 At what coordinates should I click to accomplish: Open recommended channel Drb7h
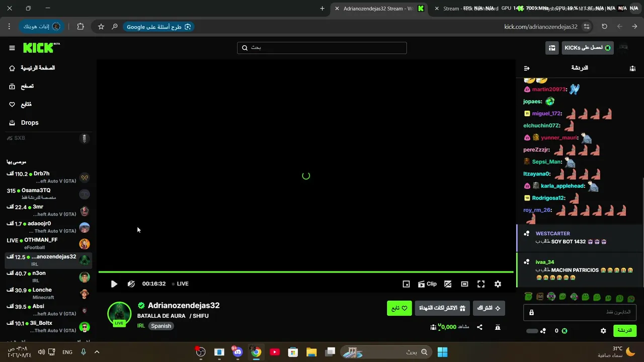tap(48, 177)
